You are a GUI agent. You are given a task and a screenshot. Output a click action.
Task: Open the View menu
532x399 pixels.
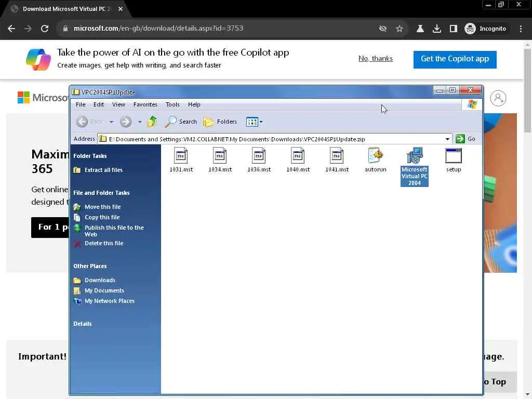(118, 104)
